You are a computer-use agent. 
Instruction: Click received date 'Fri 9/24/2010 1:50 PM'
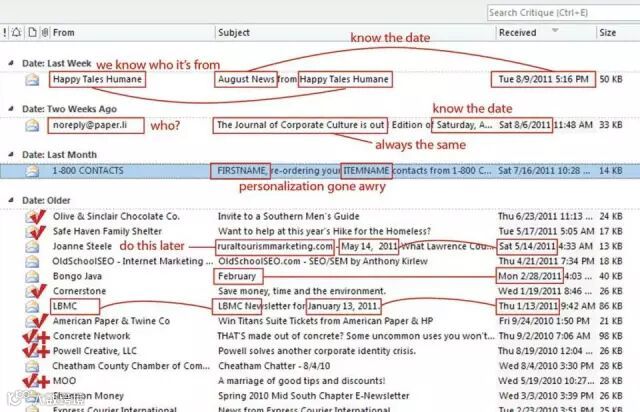[544, 321]
